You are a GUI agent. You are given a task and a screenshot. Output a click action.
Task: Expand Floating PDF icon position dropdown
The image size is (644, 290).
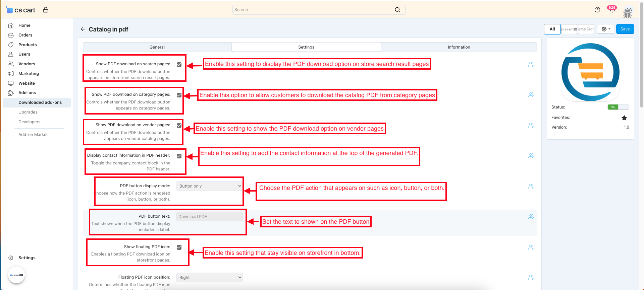[x=209, y=278]
